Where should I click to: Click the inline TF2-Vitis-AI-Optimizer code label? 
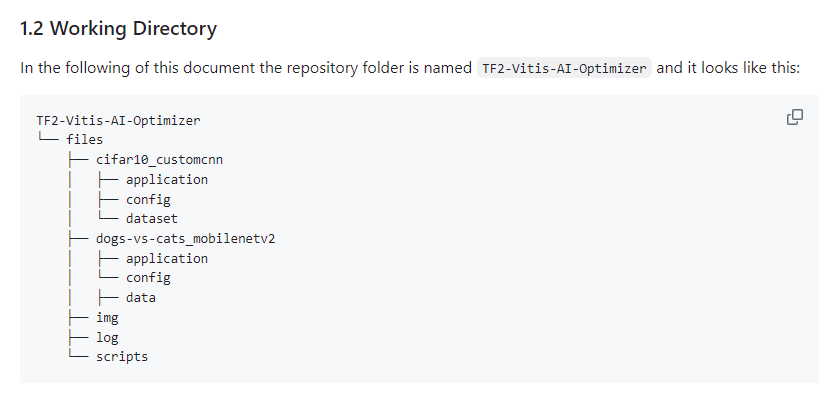pyautogui.click(x=564, y=69)
